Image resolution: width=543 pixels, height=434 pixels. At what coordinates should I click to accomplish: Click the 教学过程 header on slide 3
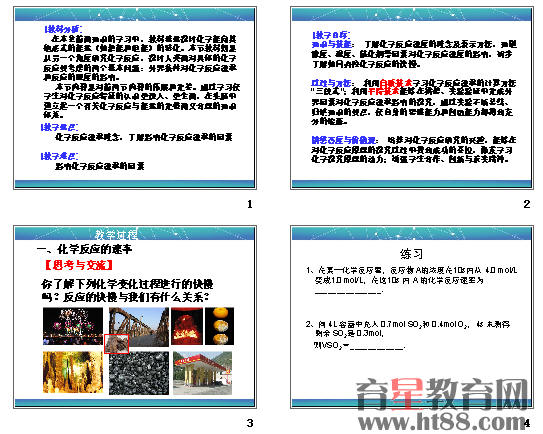click(x=116, y=234)
